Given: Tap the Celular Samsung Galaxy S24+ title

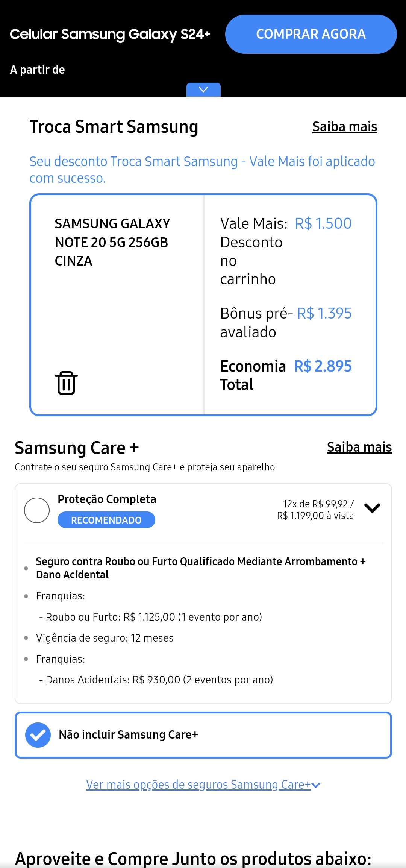Looking at the screenshot, I should [x=110, y=34].
